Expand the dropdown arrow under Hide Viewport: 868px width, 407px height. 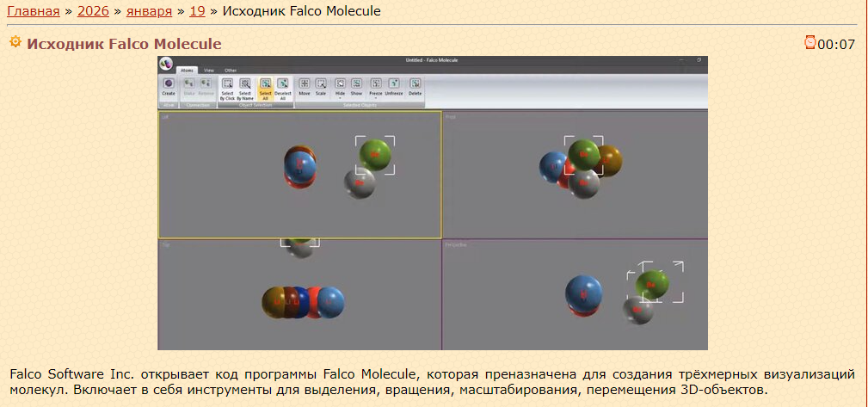coord(340,99)
